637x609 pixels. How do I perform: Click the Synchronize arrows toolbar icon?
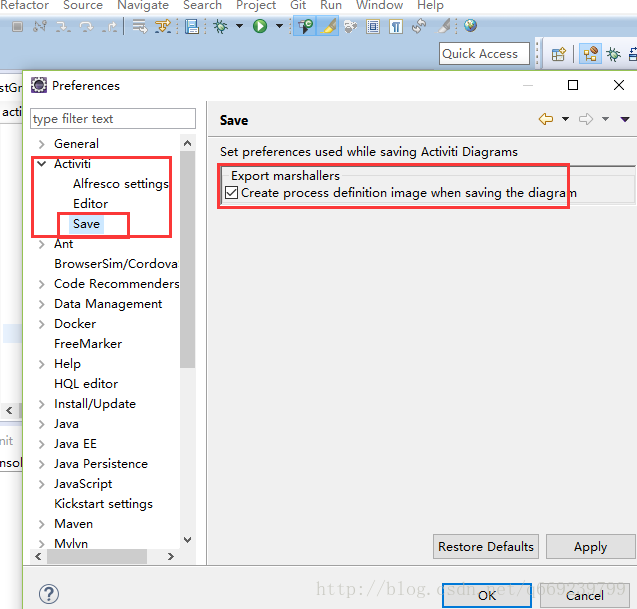(419, 26)
